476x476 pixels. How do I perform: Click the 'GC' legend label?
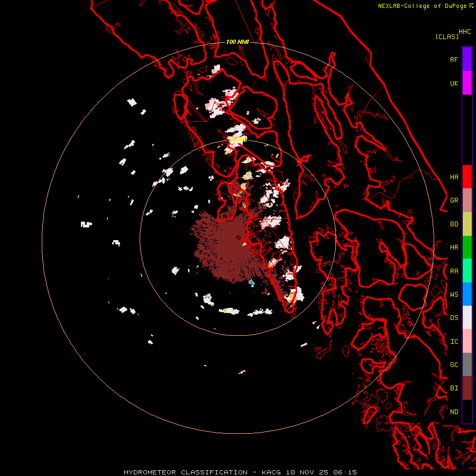(x=454, y=365)
